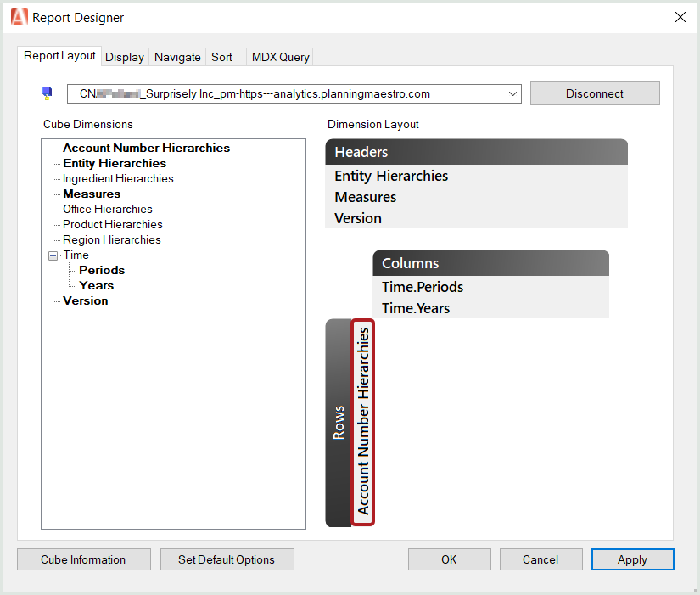Image resolution: width=700 pixels, height=595 pixels.
Task: Open the connection dropdown arrow
Action: click(x=512, y=94)
